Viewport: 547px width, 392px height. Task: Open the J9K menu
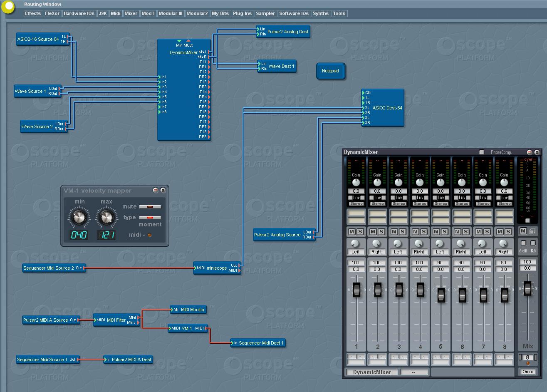coord(103,13)
